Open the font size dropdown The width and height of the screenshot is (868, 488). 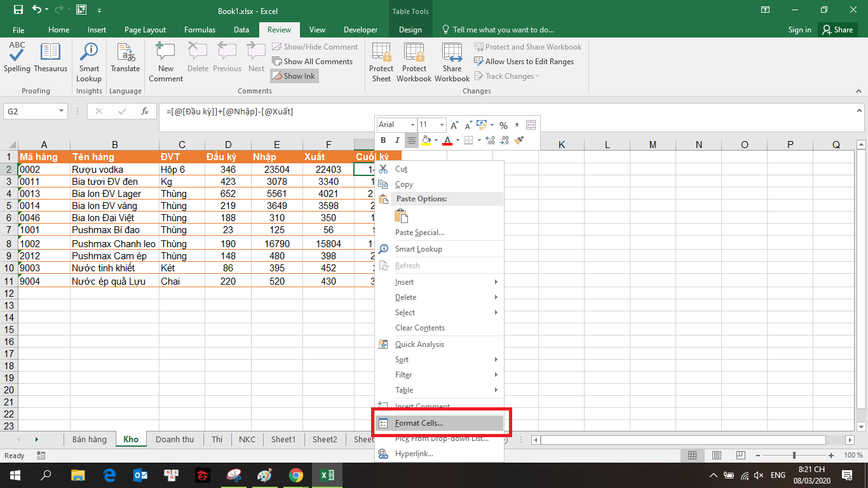(442, 125)
